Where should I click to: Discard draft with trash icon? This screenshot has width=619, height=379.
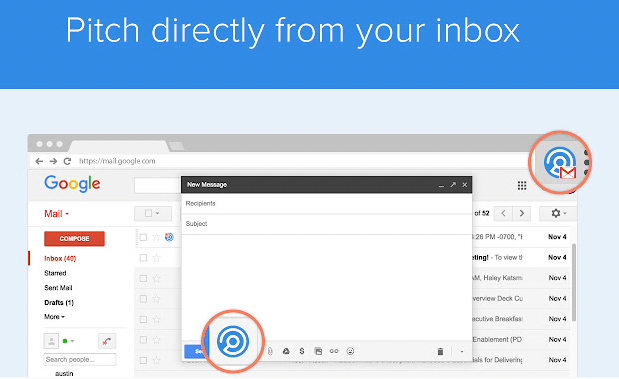click(x=440, y=351)
